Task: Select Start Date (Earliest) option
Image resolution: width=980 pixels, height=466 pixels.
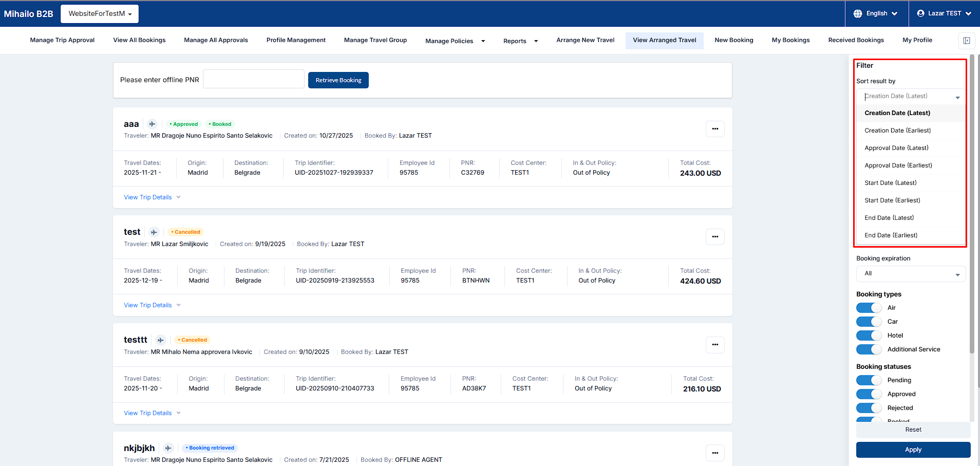Action: tap(911, 200)
